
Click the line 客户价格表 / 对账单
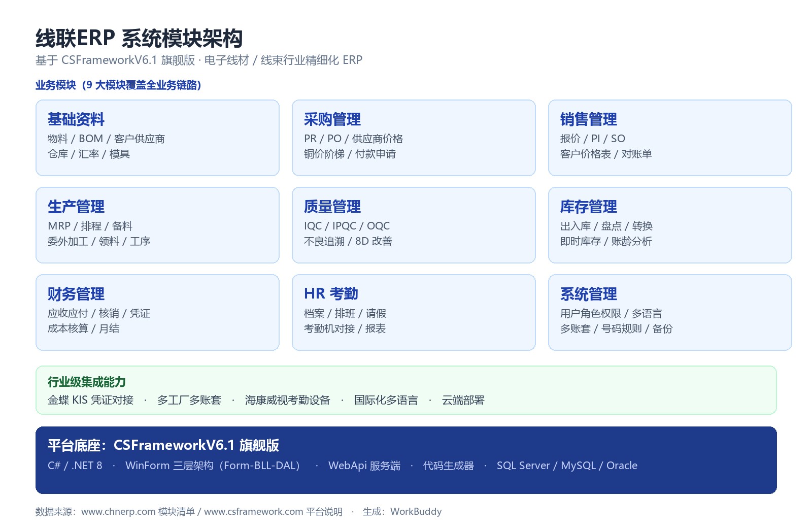tap(606, 154)
